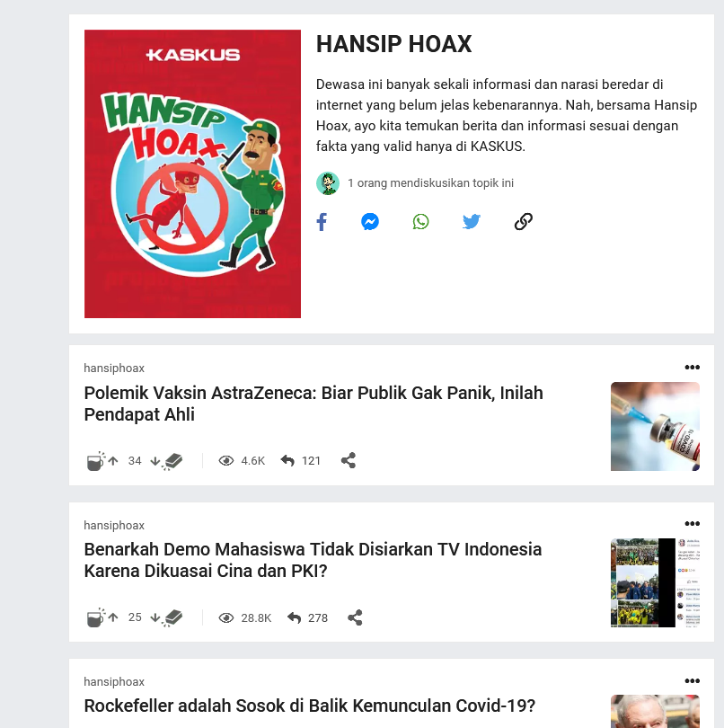This screenshot has height=728, width=724.
Task: Share topic on Facebook
Action: coord(322,222)
